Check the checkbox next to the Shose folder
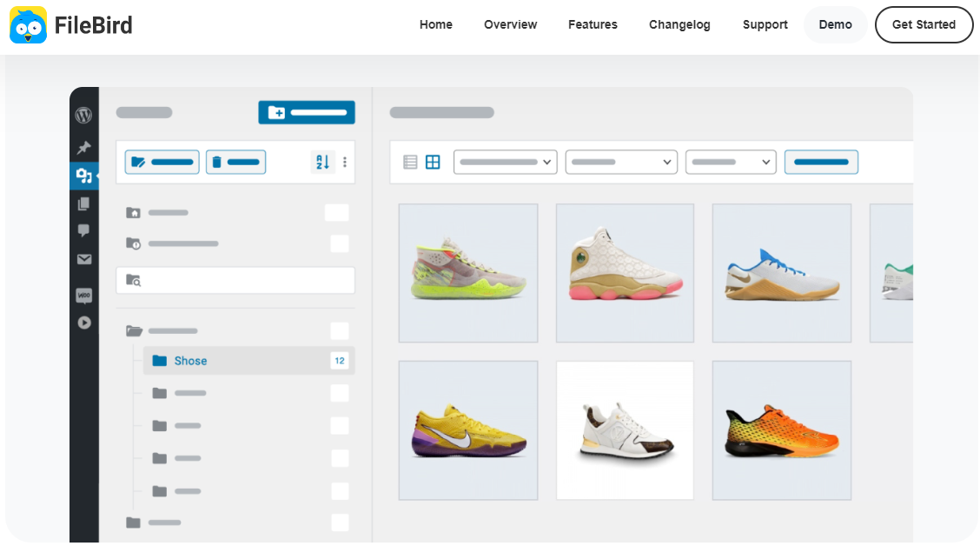Screen dimensions: 980x546 pyautogui.click(x=340, y=360)
